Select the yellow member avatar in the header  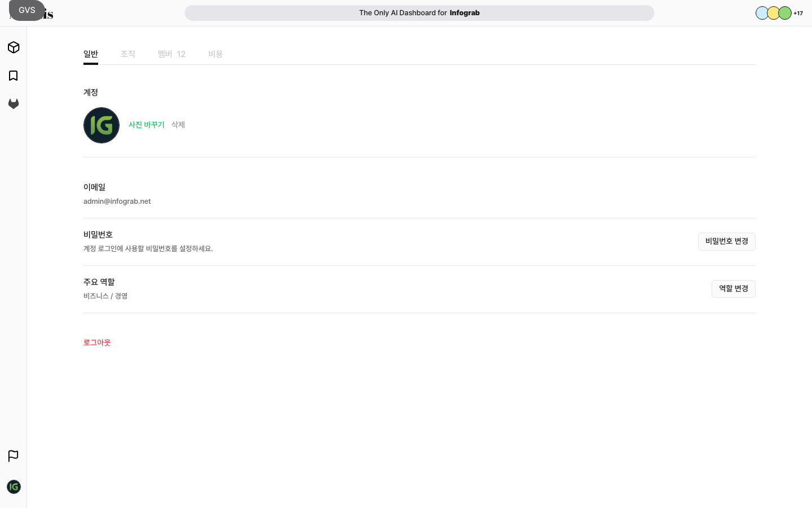tap(773, 13)
